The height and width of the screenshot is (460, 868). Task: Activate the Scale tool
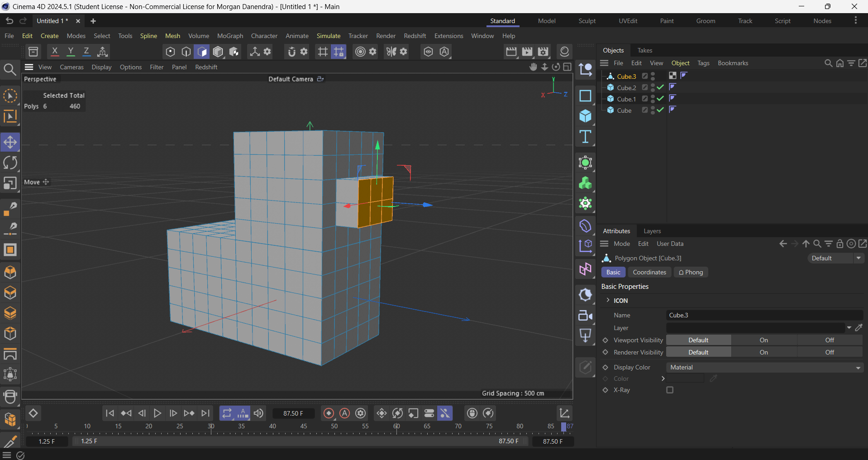point(10,183)
